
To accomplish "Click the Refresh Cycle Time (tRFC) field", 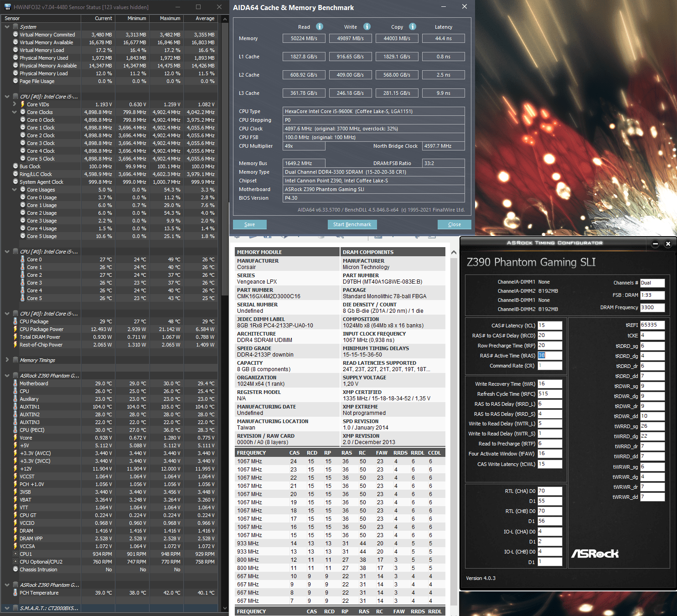I will click(550, 394).
